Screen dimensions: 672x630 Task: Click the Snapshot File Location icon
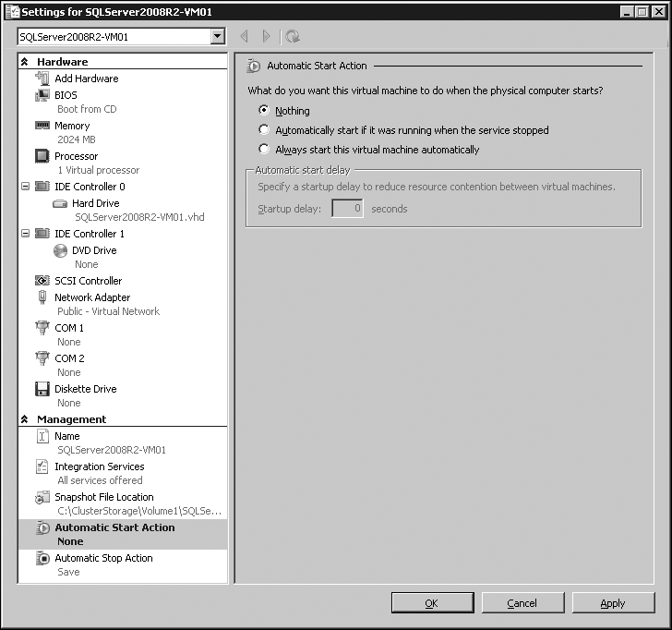pos(42,498)
